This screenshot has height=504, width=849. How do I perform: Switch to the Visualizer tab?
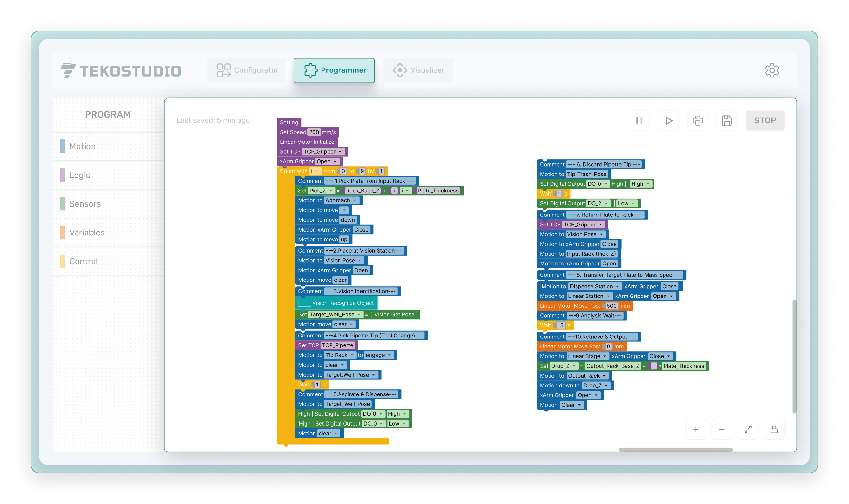[418, 70]
